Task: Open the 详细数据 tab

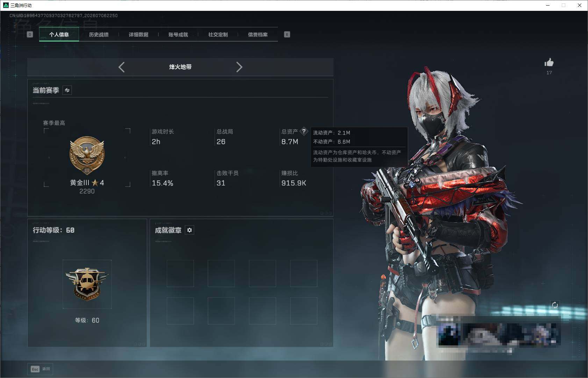Action: [x=138, y=34]
